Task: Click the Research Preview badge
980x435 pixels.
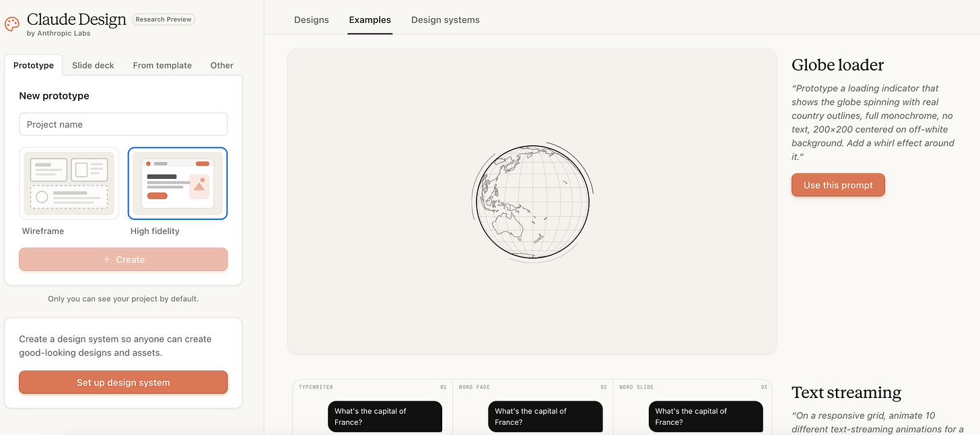Action: 164,19
